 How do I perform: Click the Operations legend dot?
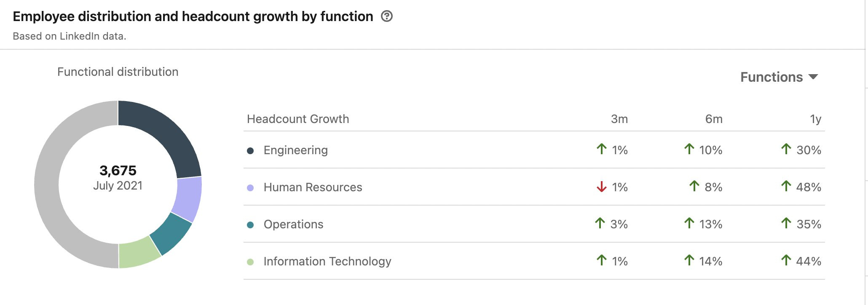[250, 225]
